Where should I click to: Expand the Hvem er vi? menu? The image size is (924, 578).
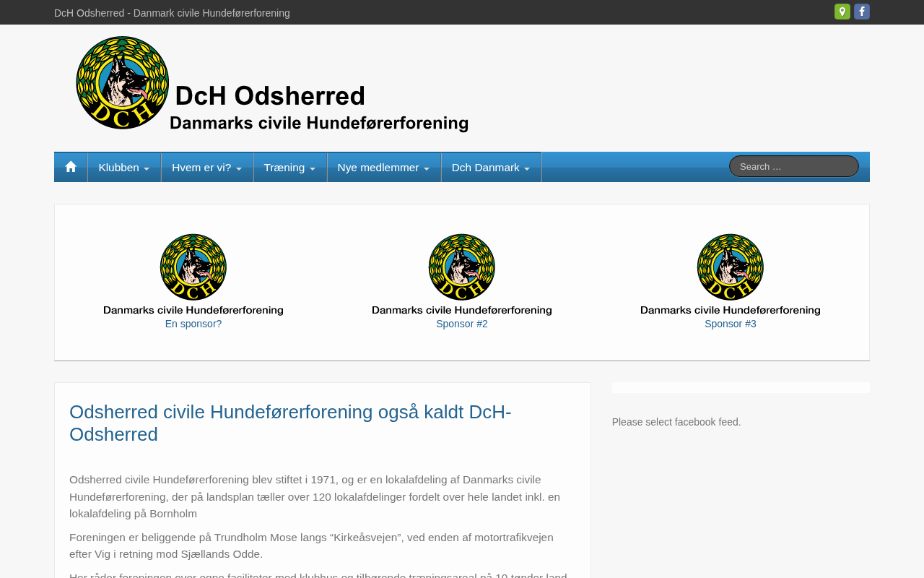coord(207,168)
